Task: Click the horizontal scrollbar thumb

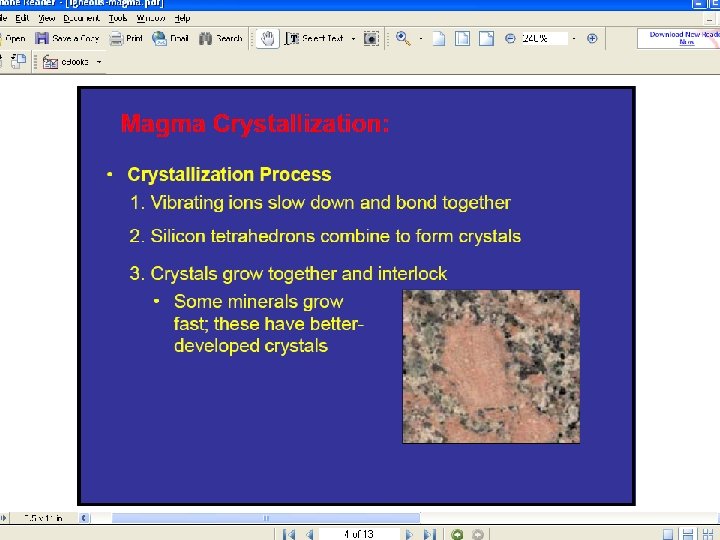Action: [265, 518]
